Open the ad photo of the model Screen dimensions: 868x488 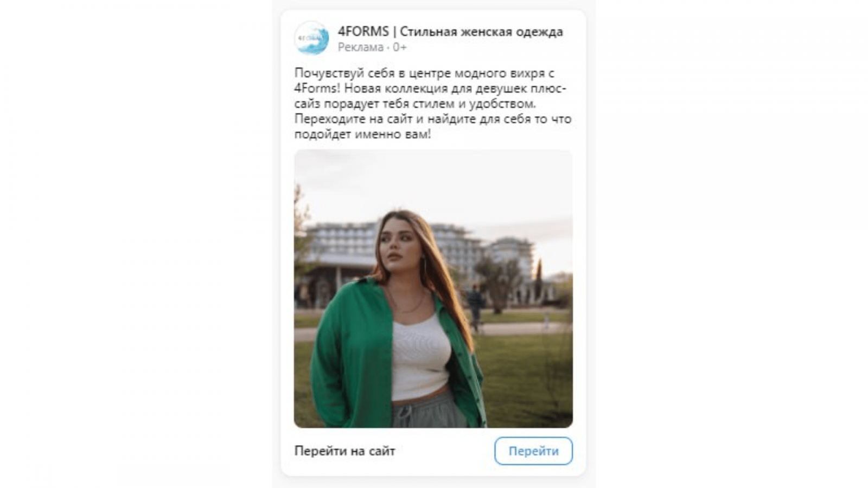point(433,289)
